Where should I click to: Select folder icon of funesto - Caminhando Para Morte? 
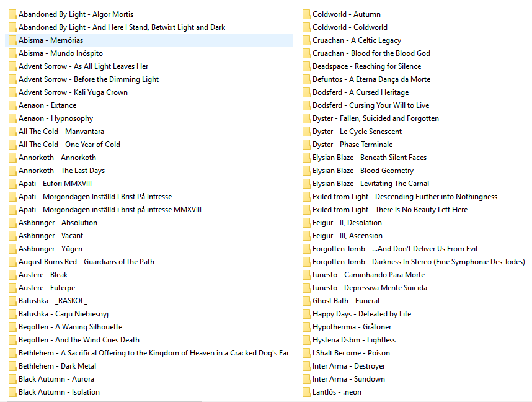[306, 275]
